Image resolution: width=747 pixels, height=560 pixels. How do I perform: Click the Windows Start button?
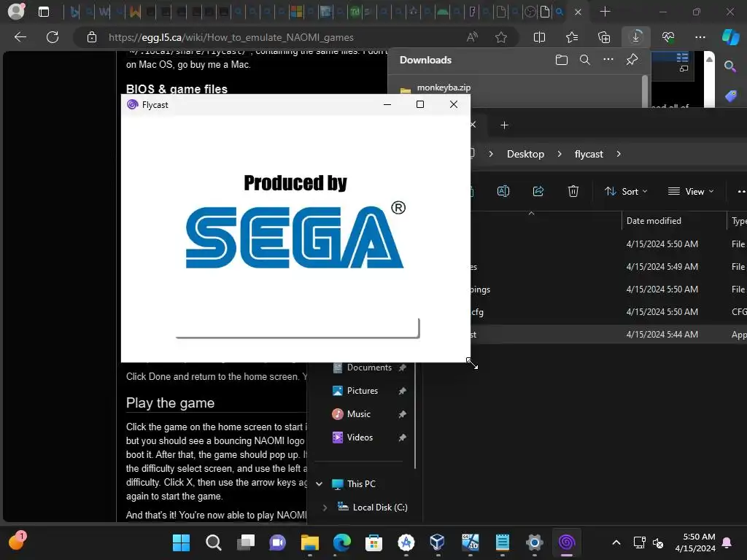(x=181, y=542)
